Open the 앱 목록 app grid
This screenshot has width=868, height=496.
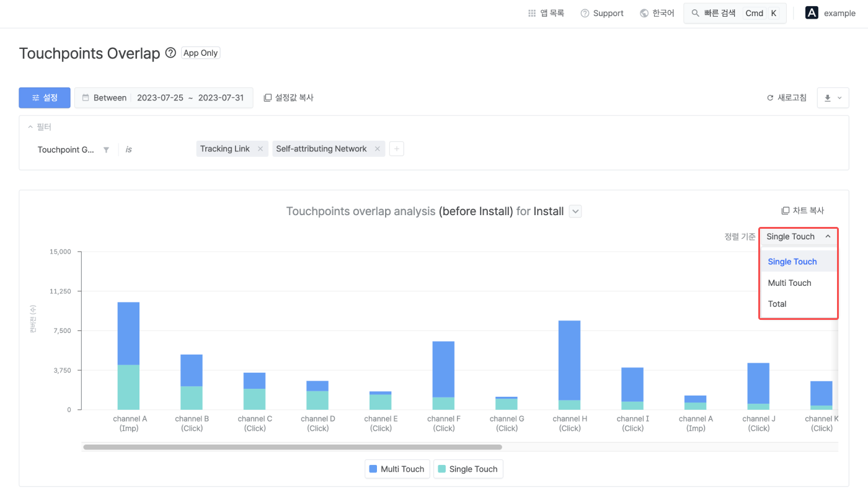[546, 13]
